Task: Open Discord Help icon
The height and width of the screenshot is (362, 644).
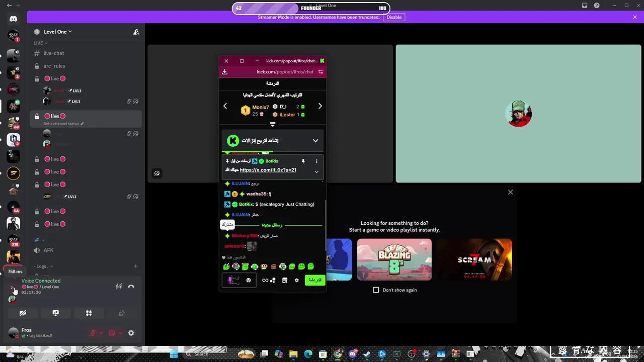Action: click(x=597, y=6)
